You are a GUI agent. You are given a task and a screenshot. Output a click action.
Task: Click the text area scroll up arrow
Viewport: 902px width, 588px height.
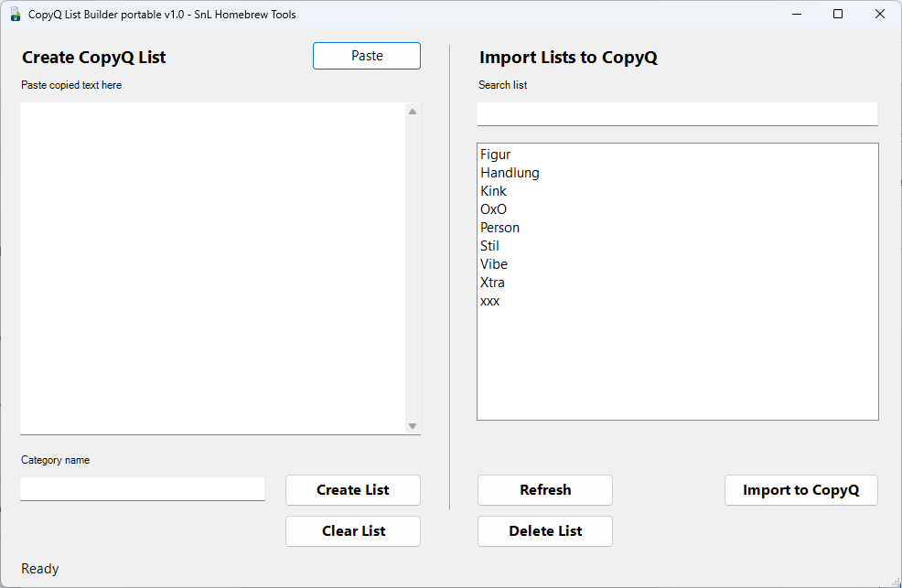click(x=413, y=112)
